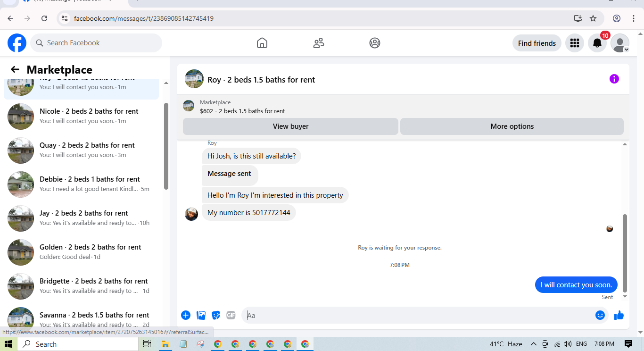Open Task View on the taskbar
The width and height of the screenshot is (644, 351).
pos(147,344)
